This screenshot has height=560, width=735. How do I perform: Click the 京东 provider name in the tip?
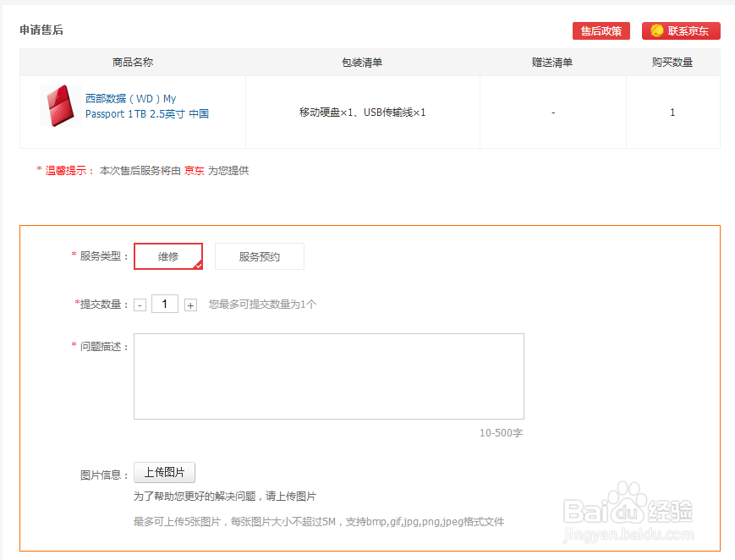(194, 171)
